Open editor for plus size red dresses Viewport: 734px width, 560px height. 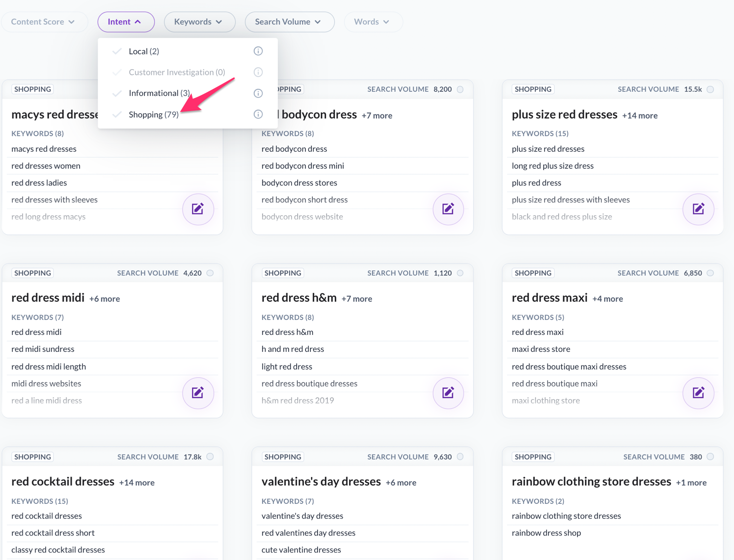coord(698,209)
